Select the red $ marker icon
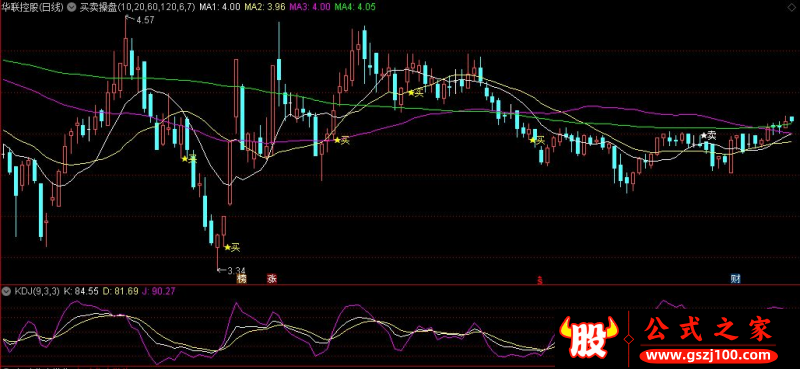The width and height of the screenshot is (800, 369). (539, 280)
